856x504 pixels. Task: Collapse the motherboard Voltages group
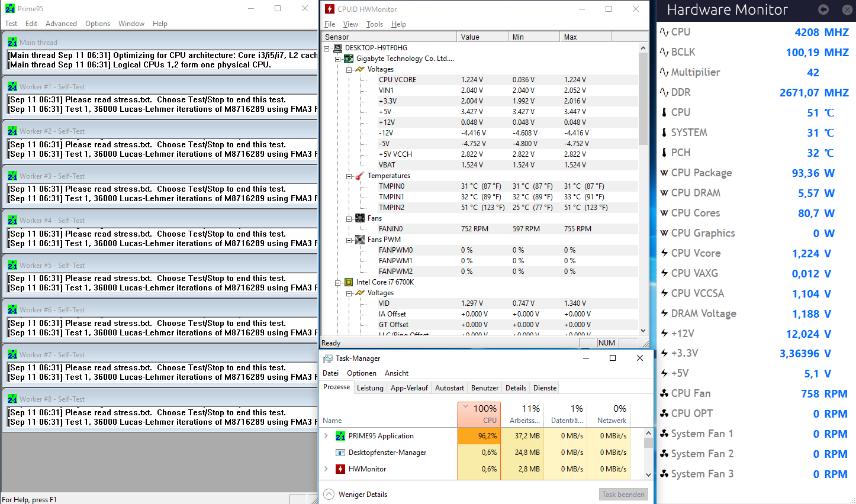click(349, 69)
